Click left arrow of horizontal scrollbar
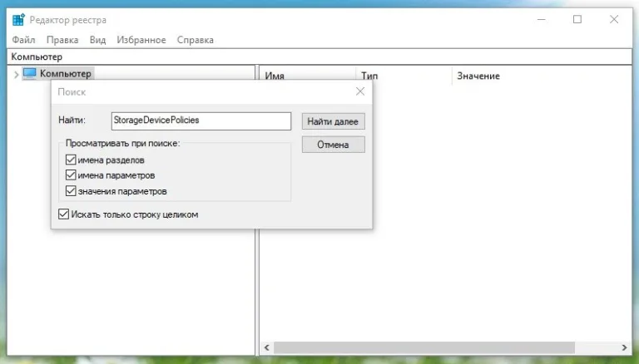The image size is (639, 364). coord(267,347)
